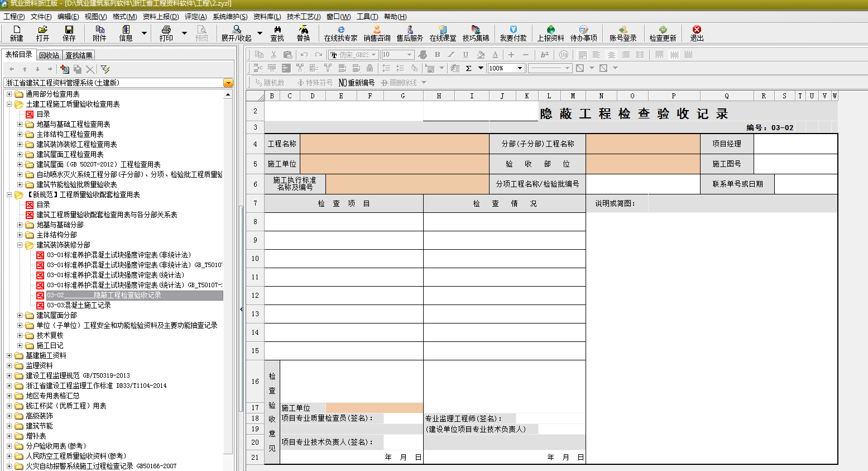Open the arrow next to 打印 button
The height and width of the screenshot is (471, 868).
click(x=184, y=33)
